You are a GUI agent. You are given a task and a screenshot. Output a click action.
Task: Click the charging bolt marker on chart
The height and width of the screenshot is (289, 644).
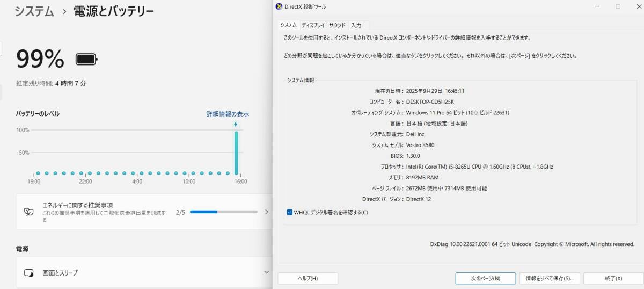[x=236, y=124]
